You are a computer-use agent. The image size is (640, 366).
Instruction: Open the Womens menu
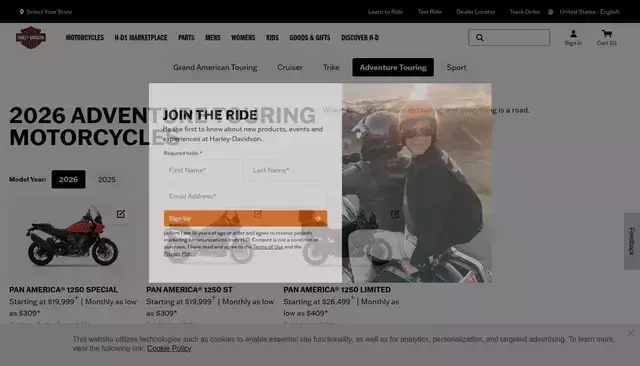[x=243, y=38]
